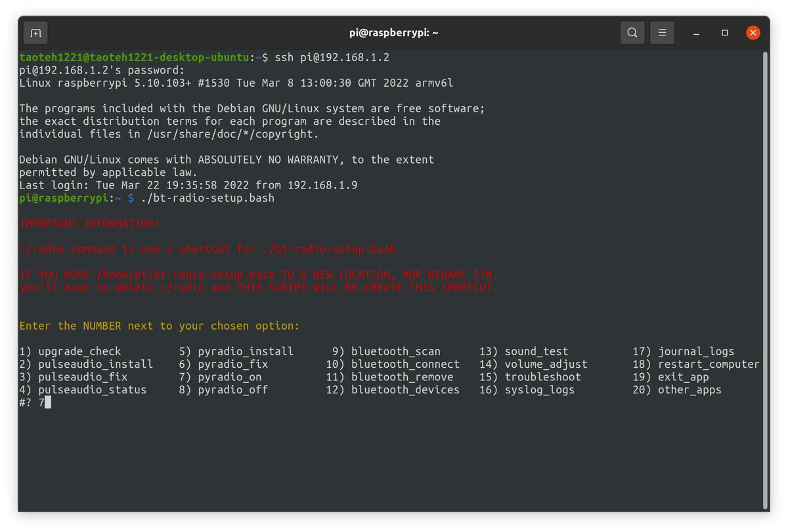Click the '12) bluetooth_devices' option text
This screenshot has width=788, height=532.
pos(393,389)
